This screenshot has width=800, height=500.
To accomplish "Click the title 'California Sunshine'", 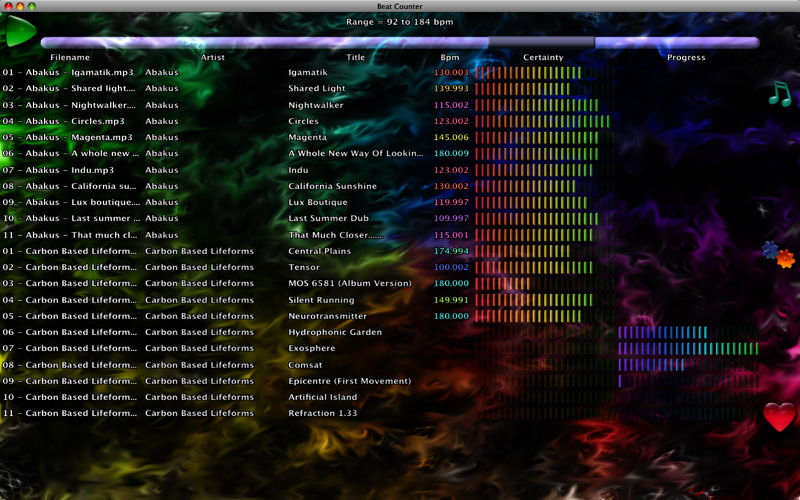I will pyautogui.click(x=333, y=186).
